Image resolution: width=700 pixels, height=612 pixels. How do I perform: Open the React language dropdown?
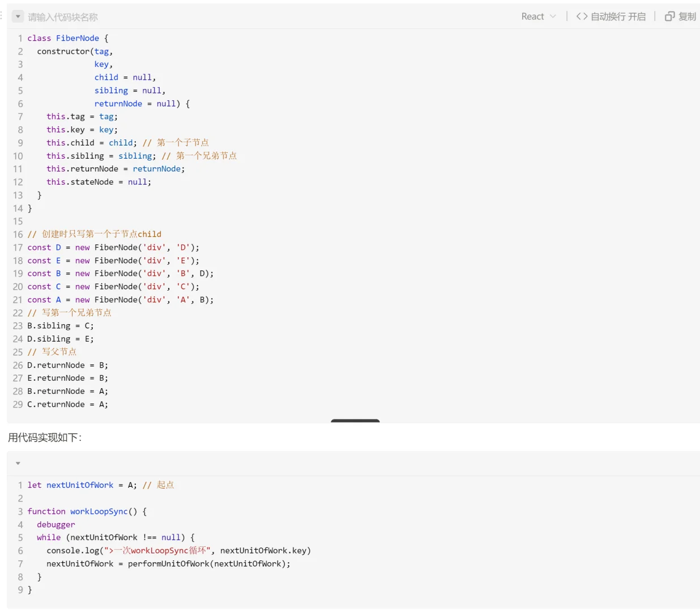tap(539, 16)
